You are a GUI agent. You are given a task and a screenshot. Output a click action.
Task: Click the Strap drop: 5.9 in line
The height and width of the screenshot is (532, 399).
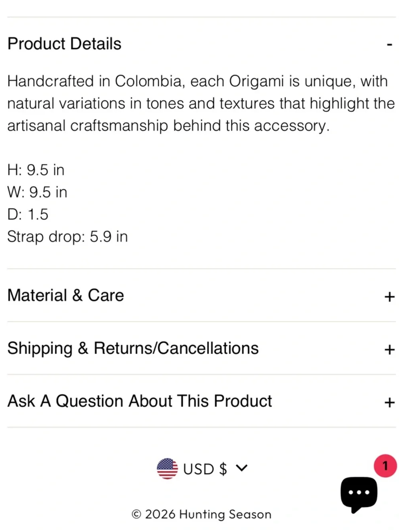pos(67,237)
